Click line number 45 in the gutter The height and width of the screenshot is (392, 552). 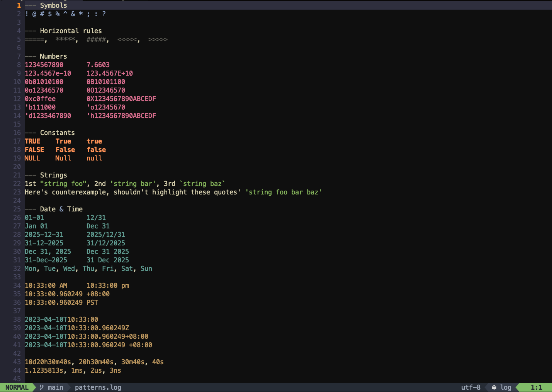tap(17, 379)
